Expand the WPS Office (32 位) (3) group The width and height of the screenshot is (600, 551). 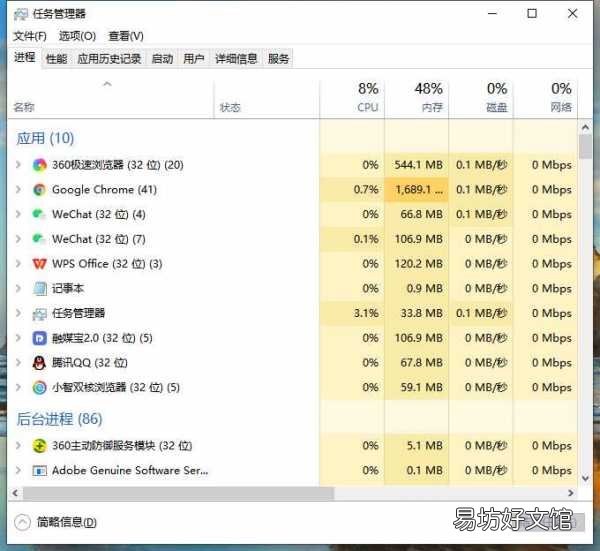(x=18, y=264)
